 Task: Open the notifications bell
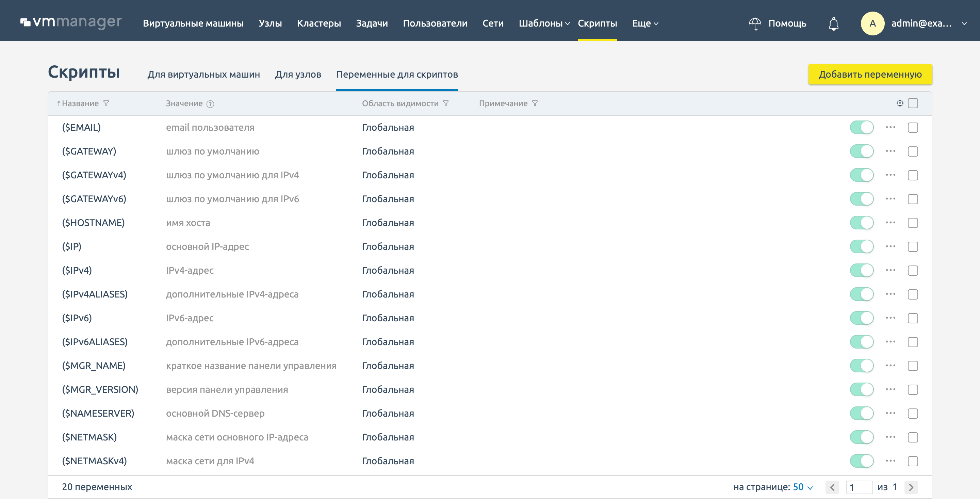pos(833,23)
